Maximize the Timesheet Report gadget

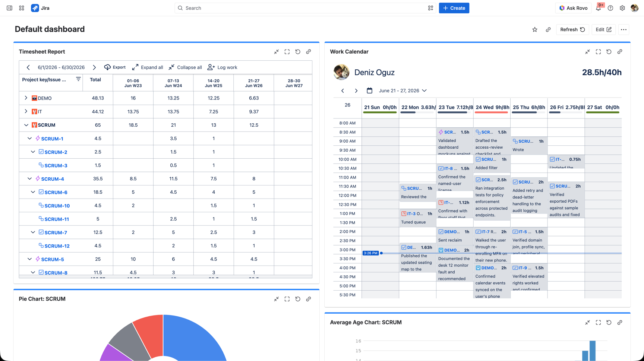coord(287,52)
